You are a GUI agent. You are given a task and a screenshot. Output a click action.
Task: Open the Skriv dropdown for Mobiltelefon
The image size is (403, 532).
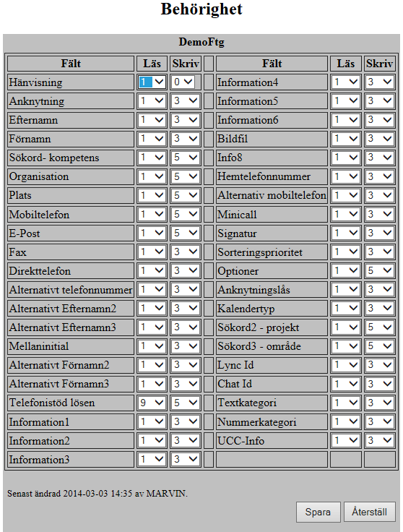(186, 215)
